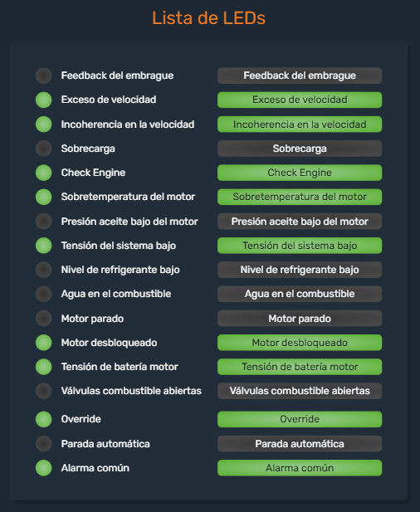Toggle the Agua en el combustible button
This screenshot has height=512, width=420.
click(x=300, y=294)
